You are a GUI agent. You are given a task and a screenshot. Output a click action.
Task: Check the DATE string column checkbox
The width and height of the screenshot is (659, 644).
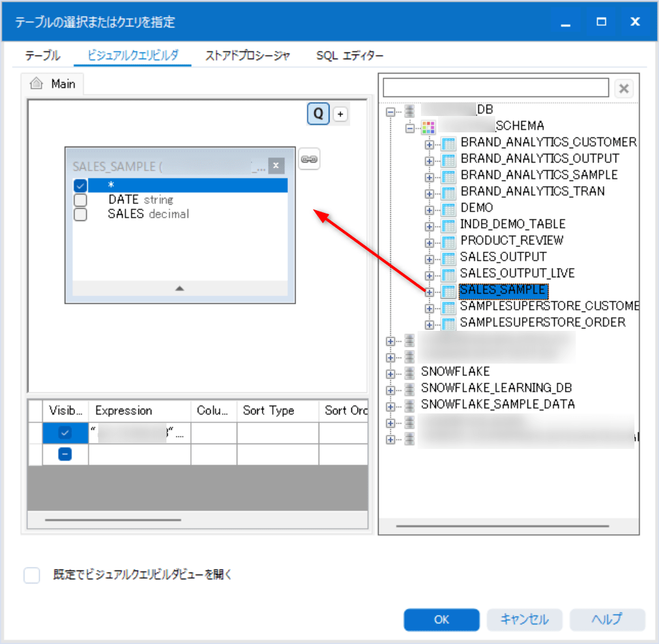pyautogui.click(x=79, y=199)
